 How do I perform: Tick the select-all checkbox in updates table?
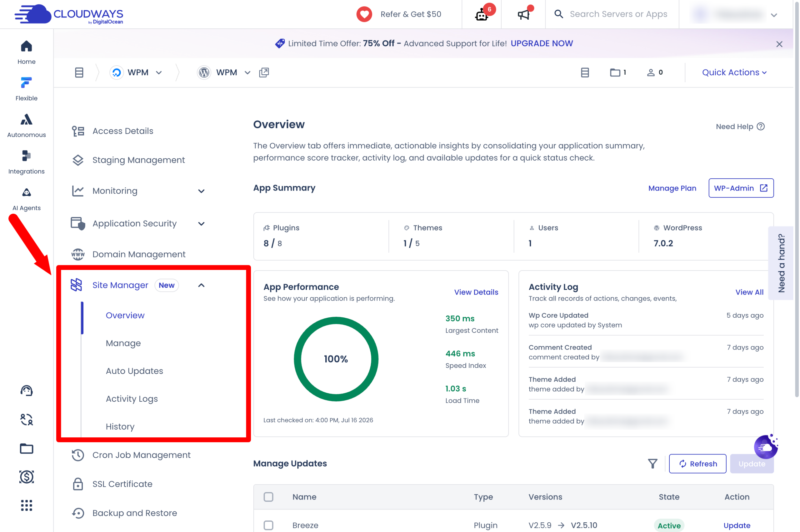[x=268, y=497]
